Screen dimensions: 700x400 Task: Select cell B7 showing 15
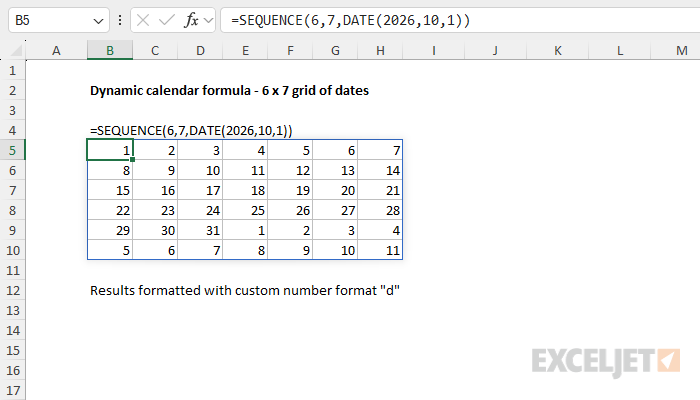pyautogui.click(x=110, y=191)
